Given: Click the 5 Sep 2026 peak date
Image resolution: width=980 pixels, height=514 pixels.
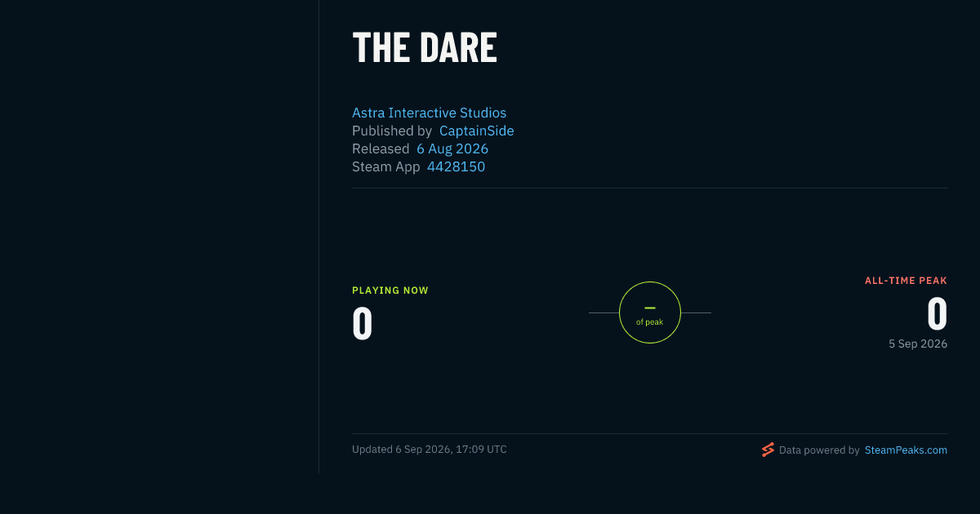Looking at the screenshot, I should pyautogui.click(x=918, y=343).
